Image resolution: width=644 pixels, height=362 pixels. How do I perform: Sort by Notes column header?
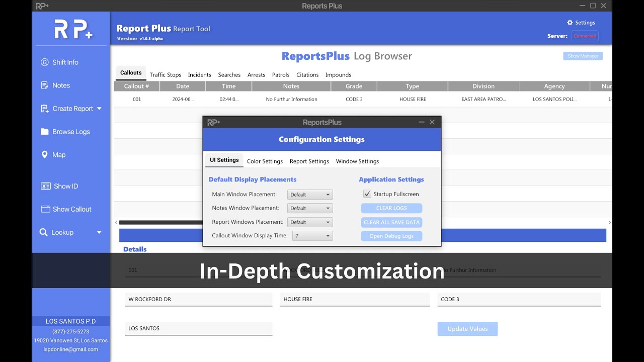(291, 86)
